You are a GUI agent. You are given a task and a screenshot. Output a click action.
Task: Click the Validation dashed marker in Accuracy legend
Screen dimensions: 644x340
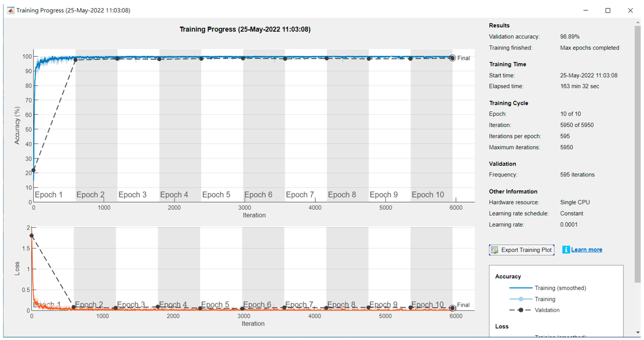point(521,310)
